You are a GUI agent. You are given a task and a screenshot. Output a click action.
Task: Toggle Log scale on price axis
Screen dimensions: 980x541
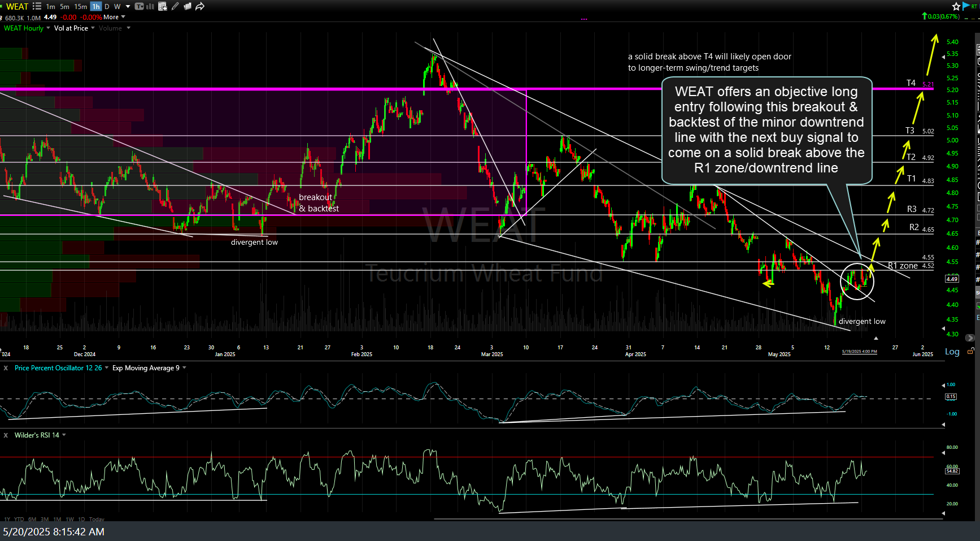tap(952, 352)
